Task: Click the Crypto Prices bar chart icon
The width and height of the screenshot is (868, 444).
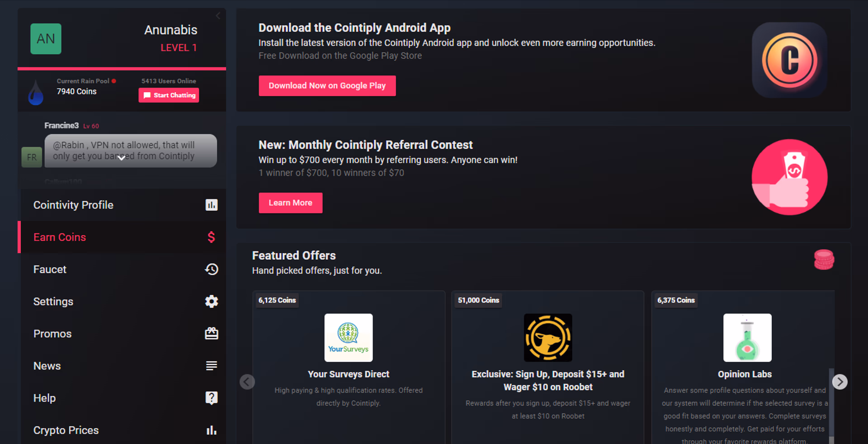Action: click(211, 430)
